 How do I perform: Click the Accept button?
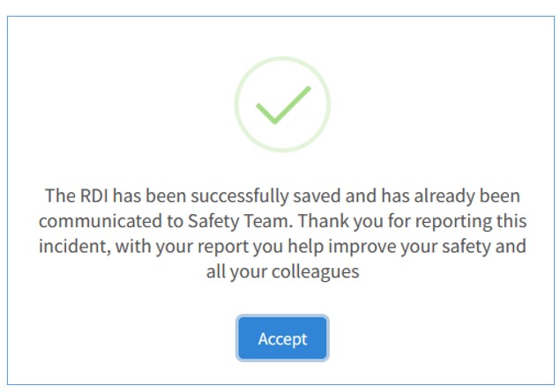282,338
